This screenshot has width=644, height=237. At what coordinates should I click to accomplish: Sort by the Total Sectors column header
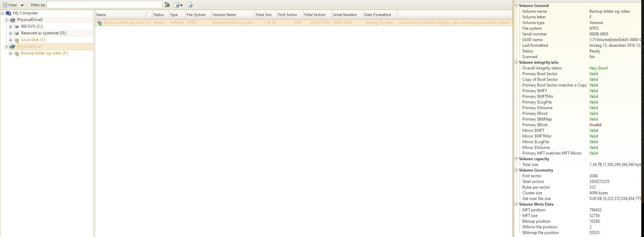click(317, 15)
